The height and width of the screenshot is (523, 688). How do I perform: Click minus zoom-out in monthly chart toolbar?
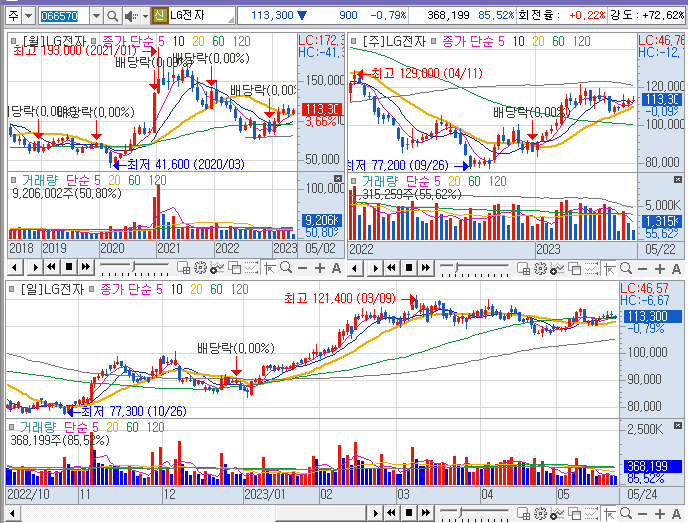point(302,268)
